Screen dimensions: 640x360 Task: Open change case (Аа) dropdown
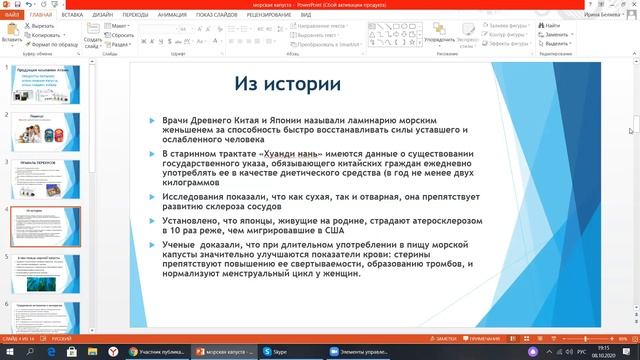pyautogui.click(x=200, y=41)
